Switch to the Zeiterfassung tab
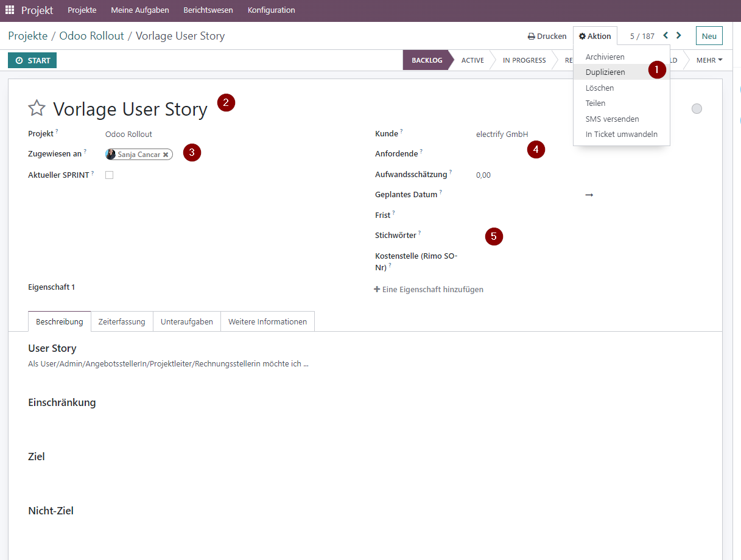 point(122,321)
